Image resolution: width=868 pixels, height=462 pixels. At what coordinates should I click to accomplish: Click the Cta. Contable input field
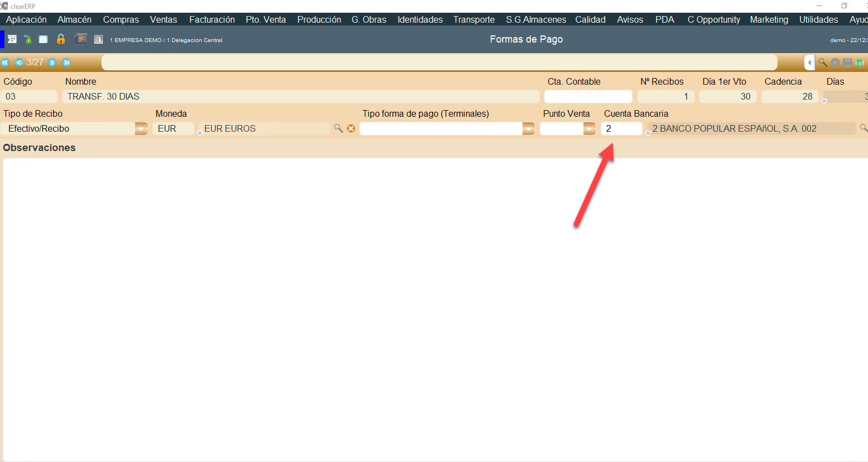pos(588,96)
